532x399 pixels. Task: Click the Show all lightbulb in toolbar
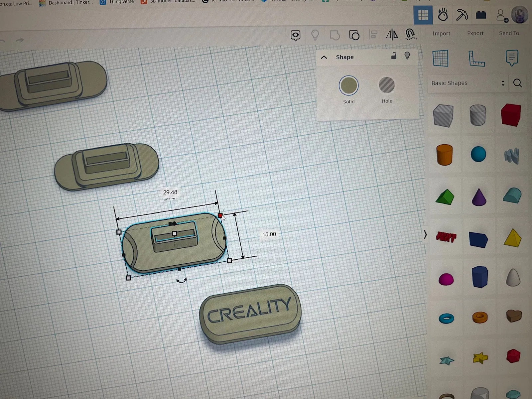click(x=315, y=35)
